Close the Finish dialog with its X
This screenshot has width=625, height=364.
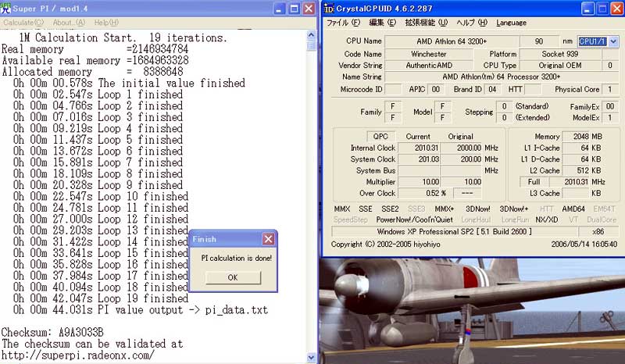coord(268,239)
